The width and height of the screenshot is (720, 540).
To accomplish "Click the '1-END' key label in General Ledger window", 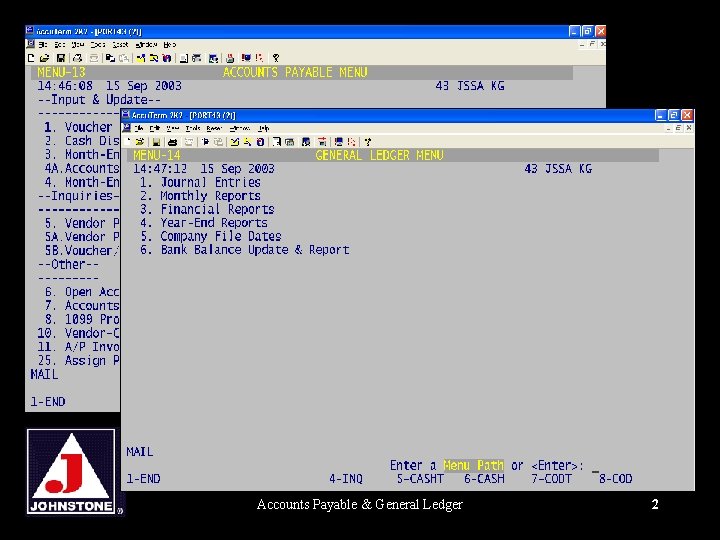I will (143, 479).
